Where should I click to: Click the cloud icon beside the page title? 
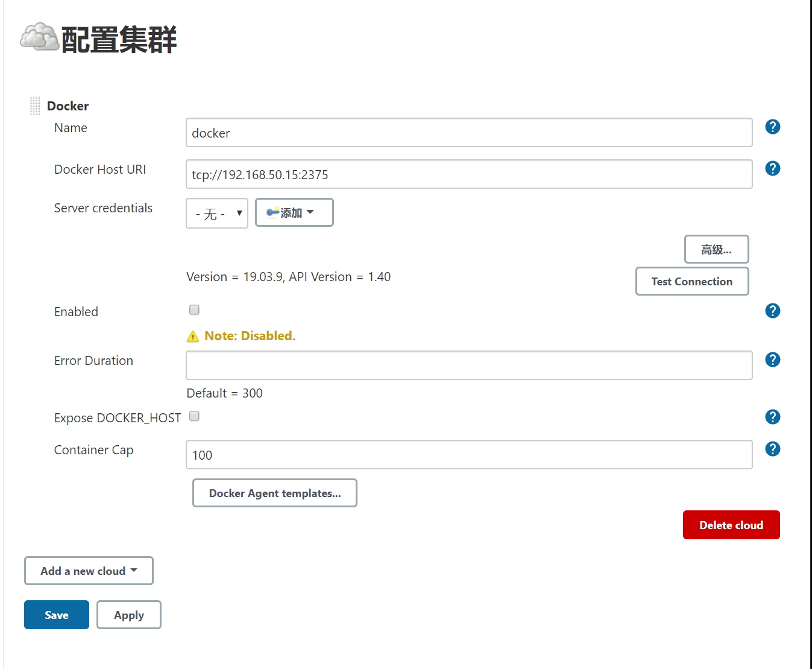tap(40, 37)
